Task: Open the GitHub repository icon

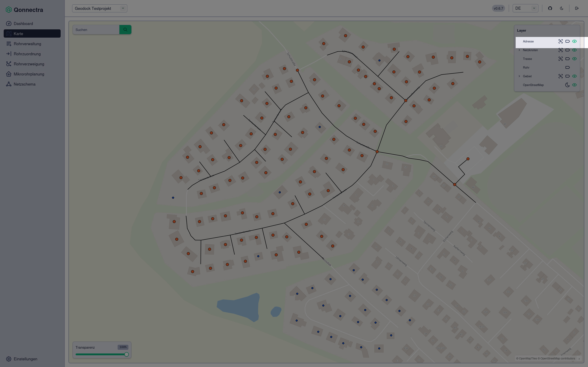Action: [x=550, y=8]
